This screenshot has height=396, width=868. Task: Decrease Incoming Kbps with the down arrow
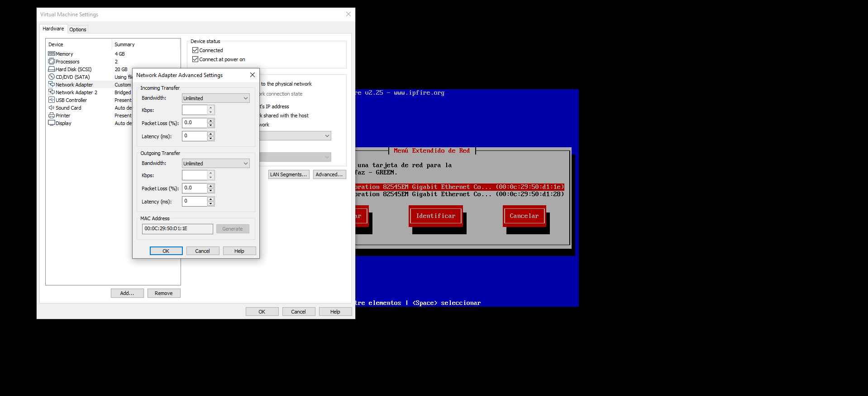pyautogui.click(x=211, y=112)
